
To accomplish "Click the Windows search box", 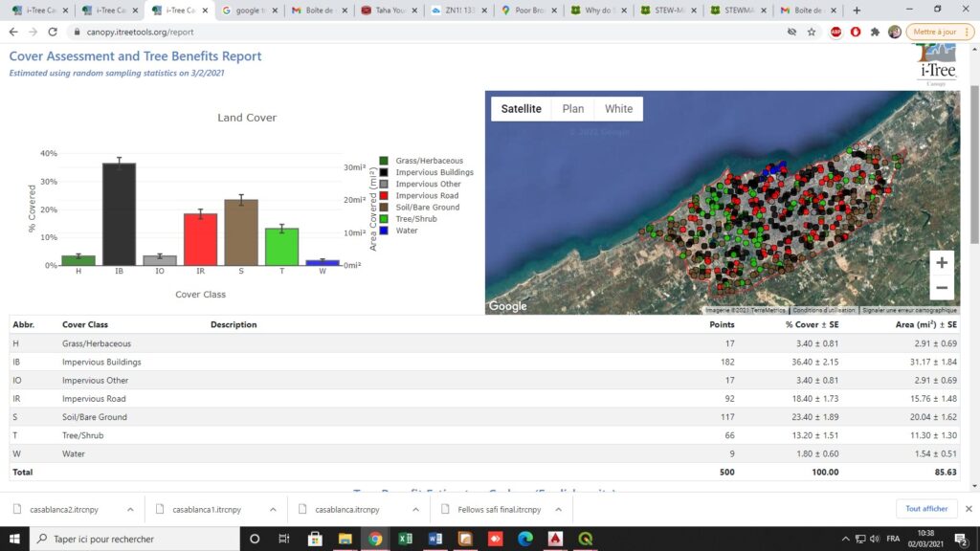I will coord(134,539).
